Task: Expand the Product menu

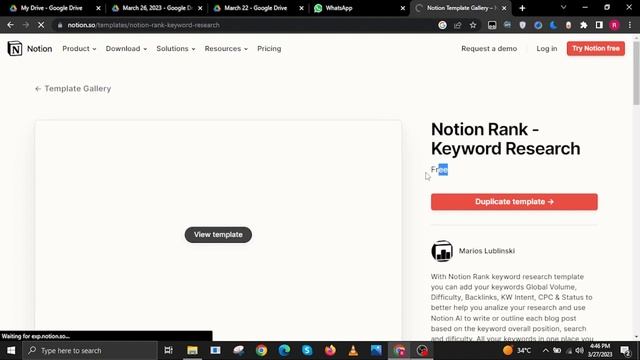Action: 79,49
